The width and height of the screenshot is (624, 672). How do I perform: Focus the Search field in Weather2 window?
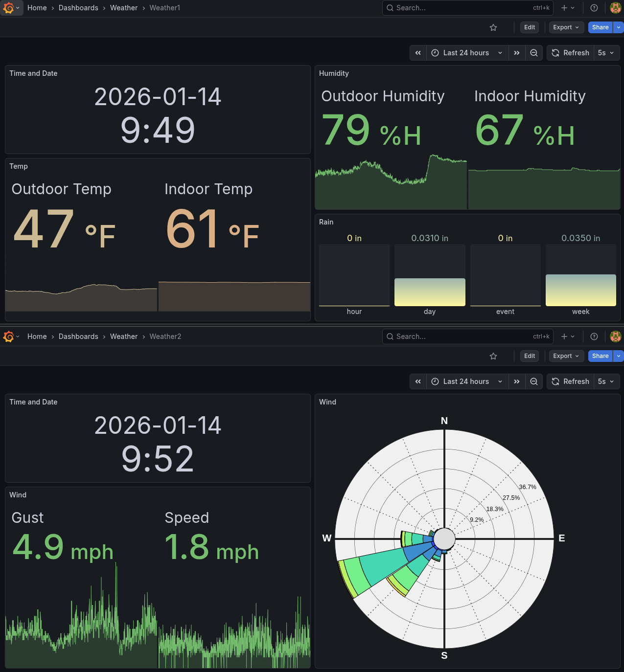coord(467,336)
